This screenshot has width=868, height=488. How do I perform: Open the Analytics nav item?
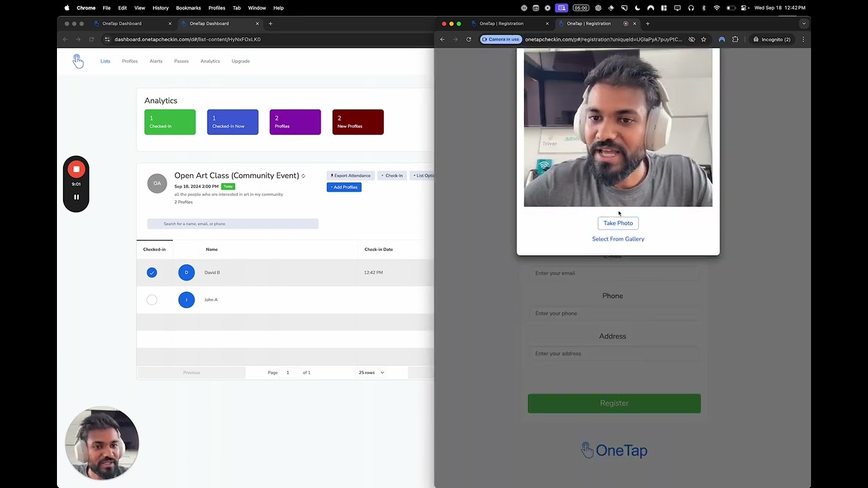click(210, 61)
